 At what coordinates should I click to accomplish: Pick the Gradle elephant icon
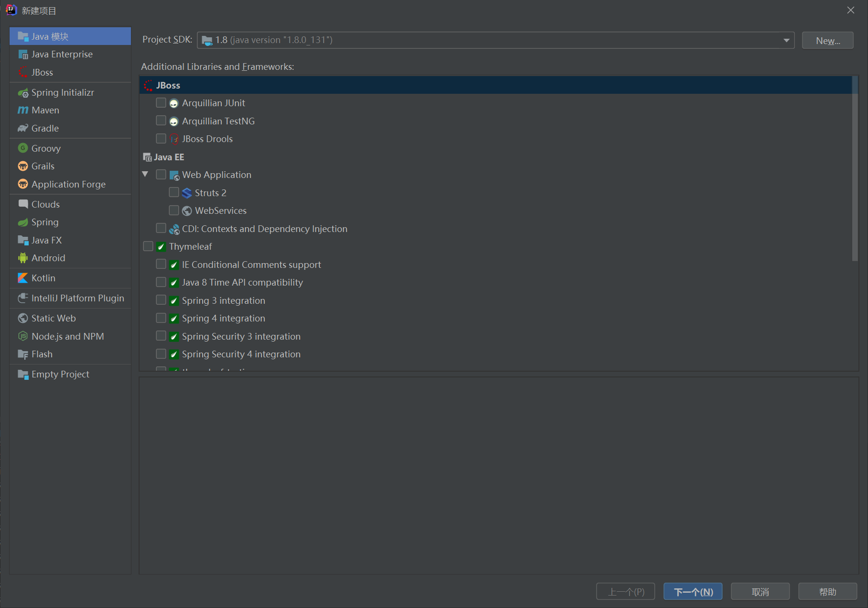[23, 128]
